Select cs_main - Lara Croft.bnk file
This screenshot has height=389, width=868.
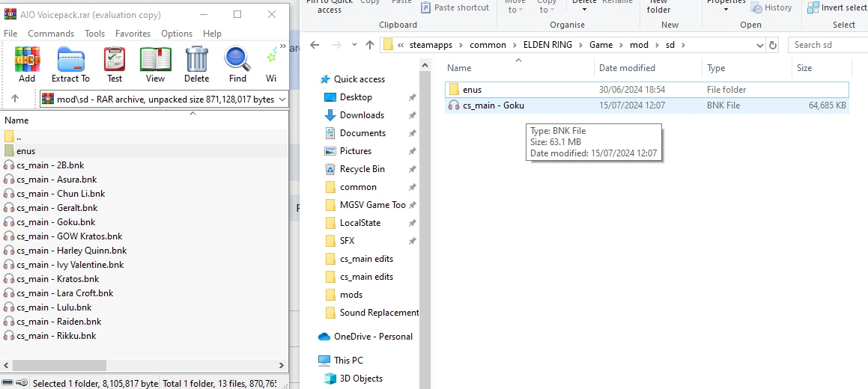click(x=58, y=292)
